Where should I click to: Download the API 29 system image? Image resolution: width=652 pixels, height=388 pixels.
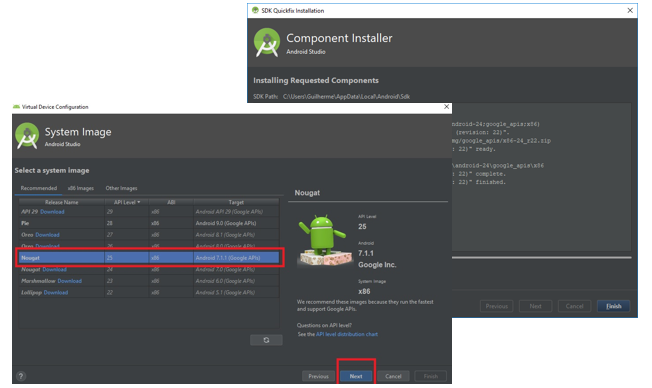52,212
